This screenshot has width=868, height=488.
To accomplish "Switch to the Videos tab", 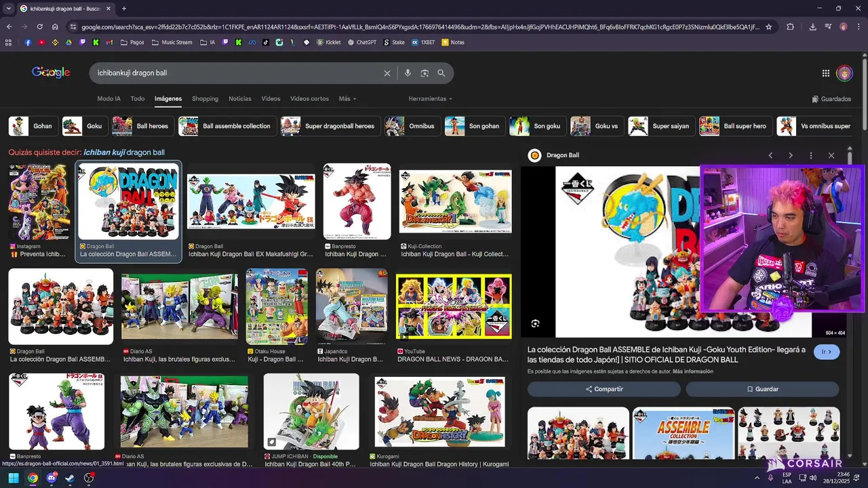I will pos(271,99).
